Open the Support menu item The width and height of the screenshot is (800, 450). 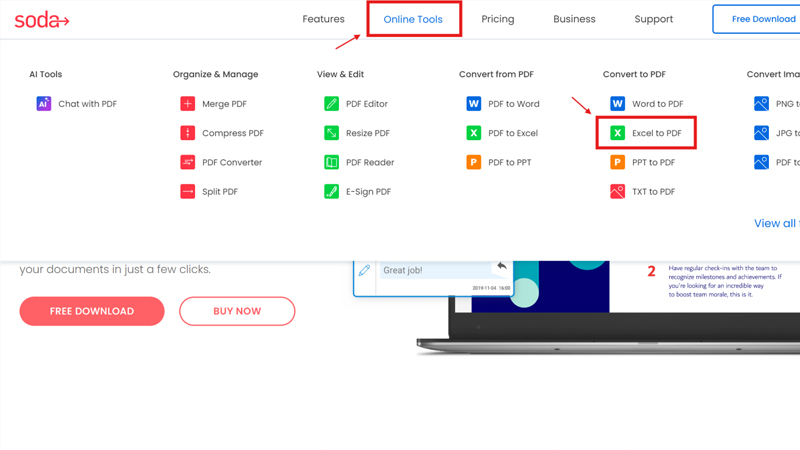(x=653, y=19)
